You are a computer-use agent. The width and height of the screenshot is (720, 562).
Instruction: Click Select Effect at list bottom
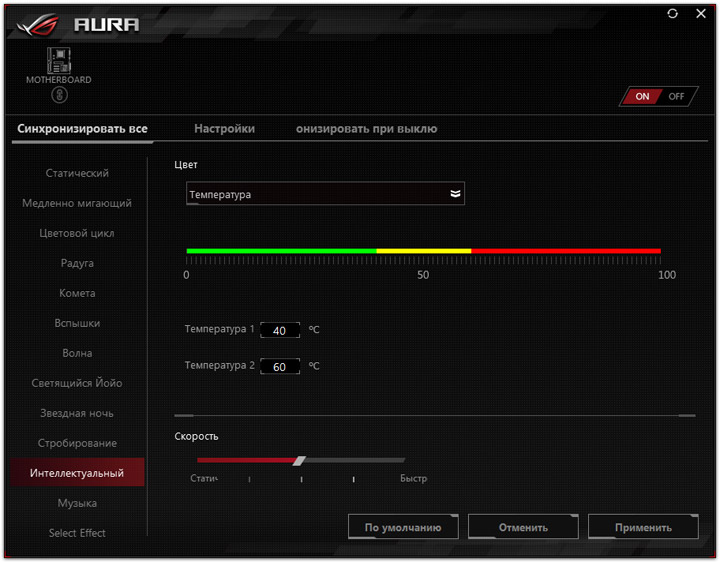[x=77, y=533]
